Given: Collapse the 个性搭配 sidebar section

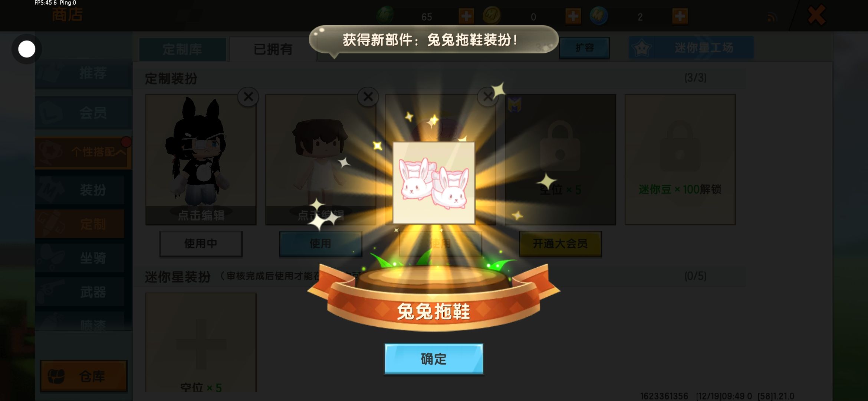Looking at the screenshot, I should pos(83,152).
